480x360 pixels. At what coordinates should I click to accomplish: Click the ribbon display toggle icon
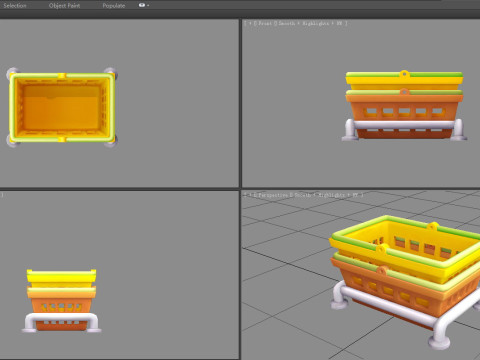point(142,5)
